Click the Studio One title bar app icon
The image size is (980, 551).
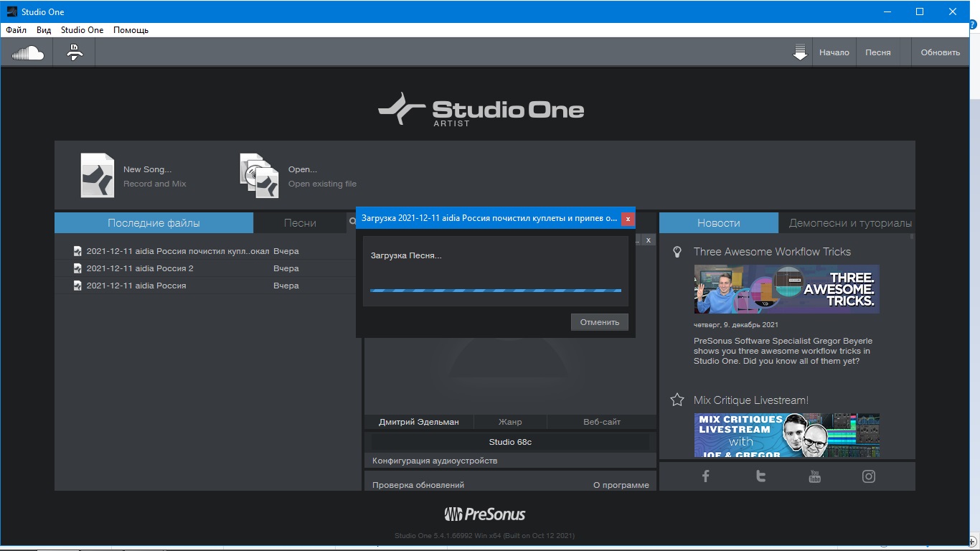(x=11, y=11)
